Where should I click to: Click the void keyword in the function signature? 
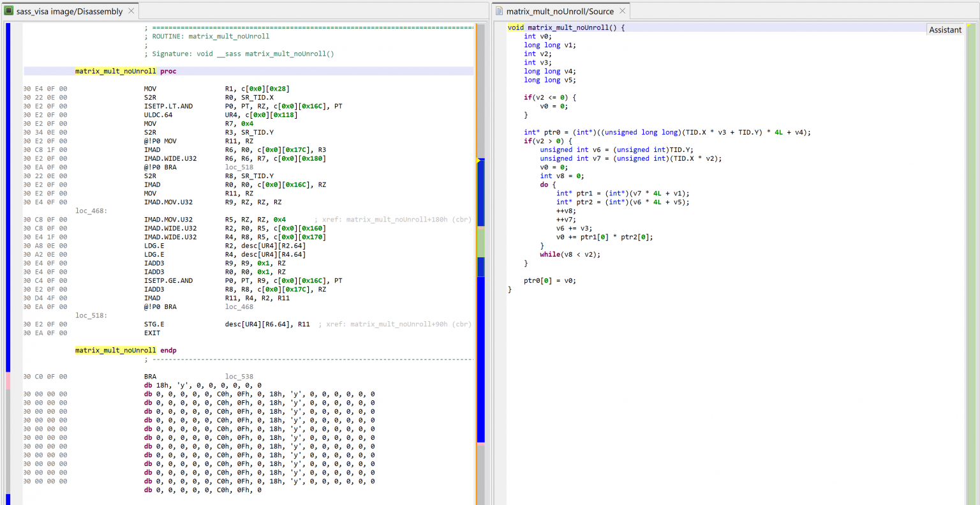pyautogui.click(x=515, y=27)
